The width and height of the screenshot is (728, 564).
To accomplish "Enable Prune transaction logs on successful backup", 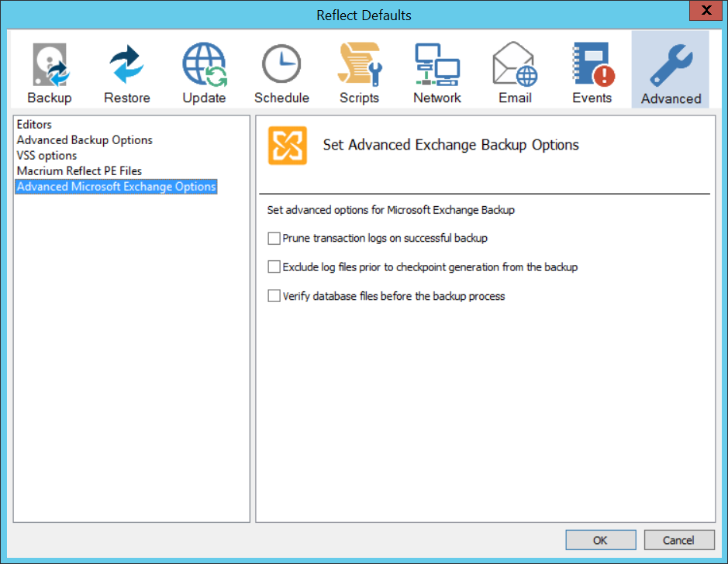I will [274, 239].
